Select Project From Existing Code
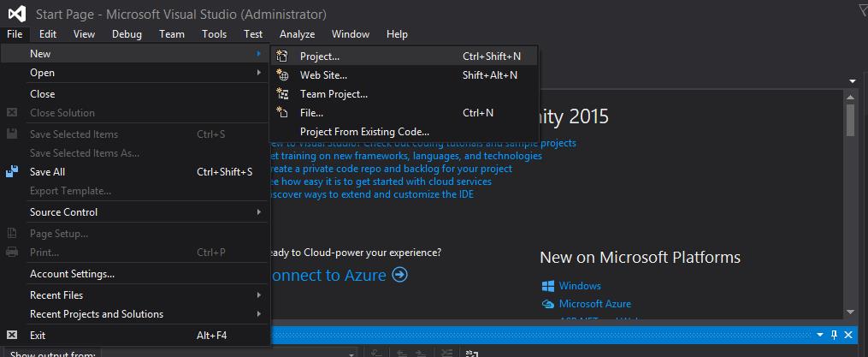This screenshot has width=868, height=357. (x=364, y=132)
